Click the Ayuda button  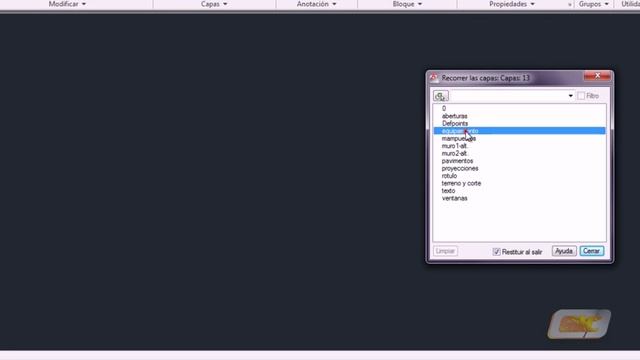564,251
